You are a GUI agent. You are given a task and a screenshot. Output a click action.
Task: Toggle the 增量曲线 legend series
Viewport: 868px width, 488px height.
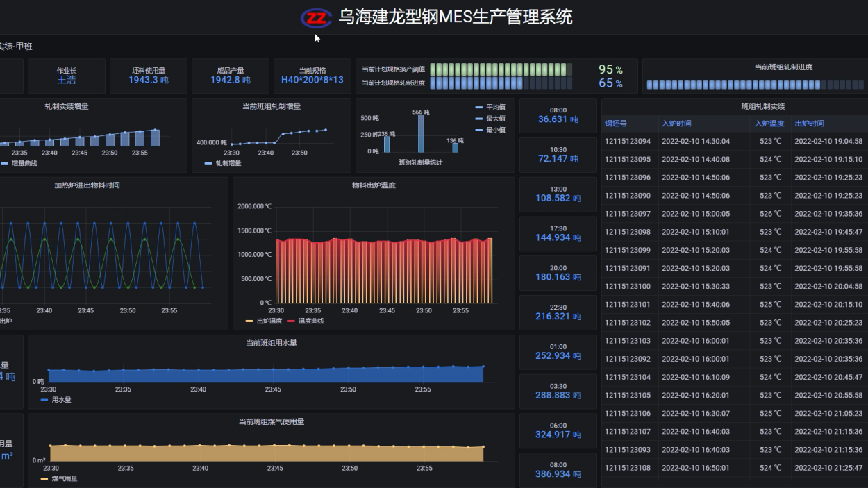coord(24,163)
